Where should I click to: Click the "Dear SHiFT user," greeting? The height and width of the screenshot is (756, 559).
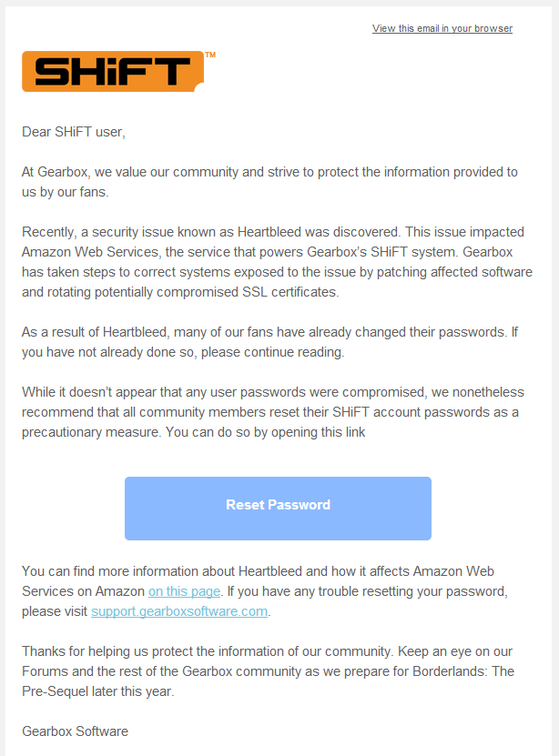point(74,132)
